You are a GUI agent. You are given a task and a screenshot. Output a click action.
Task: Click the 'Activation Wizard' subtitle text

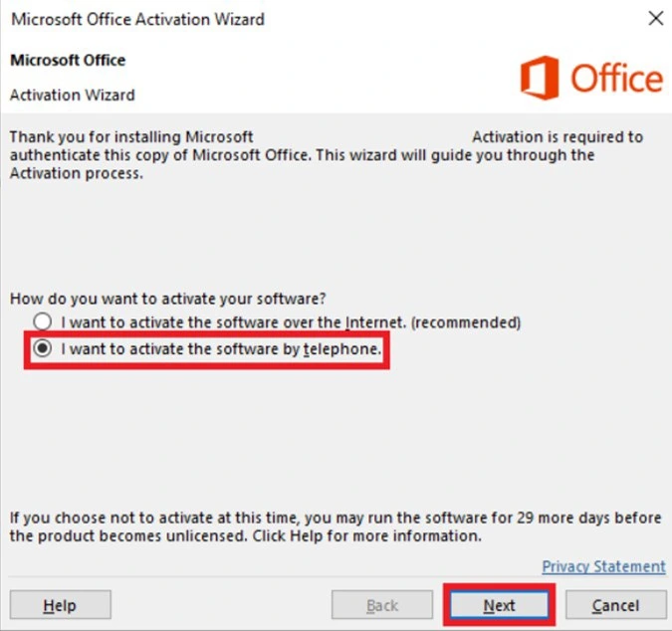72,96
